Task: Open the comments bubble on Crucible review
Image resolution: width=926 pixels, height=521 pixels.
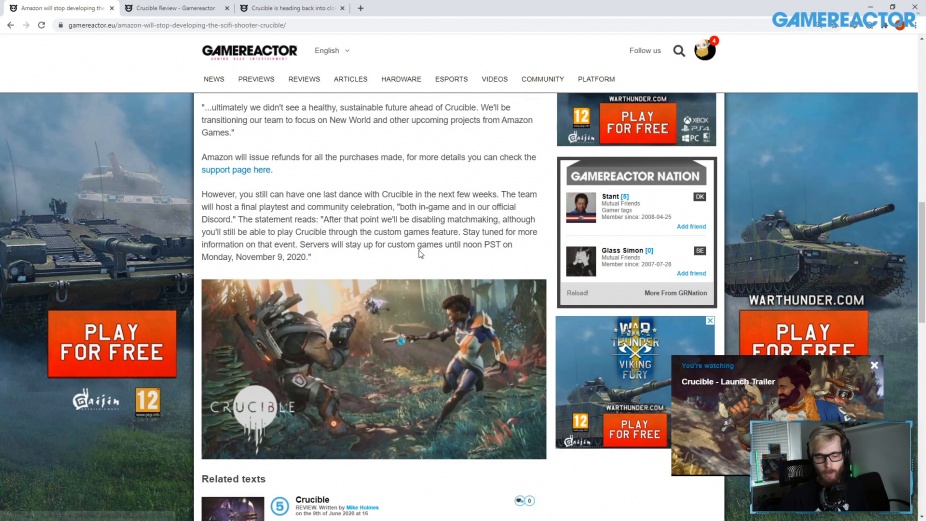Action: (x=524, y=500)
